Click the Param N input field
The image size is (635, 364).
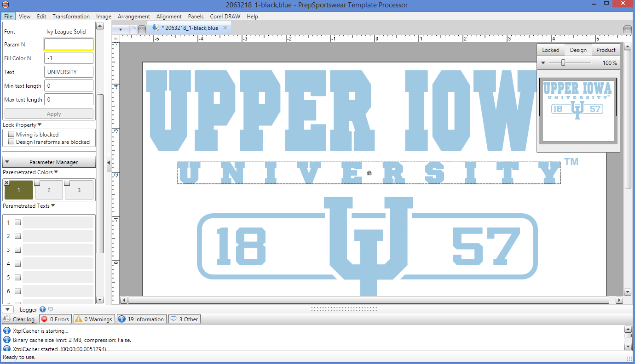coord(69,44)
